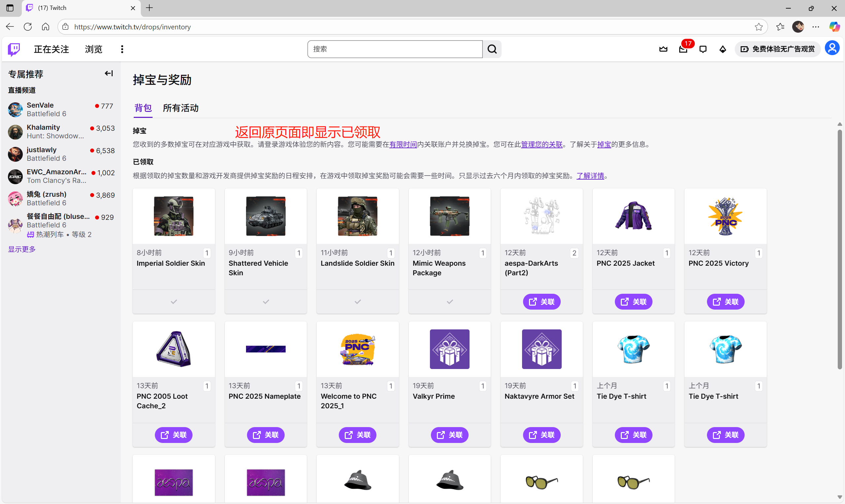Open the user account avatar menu
This screenshot has width=845, height=504.
click(x=832, y=48)
